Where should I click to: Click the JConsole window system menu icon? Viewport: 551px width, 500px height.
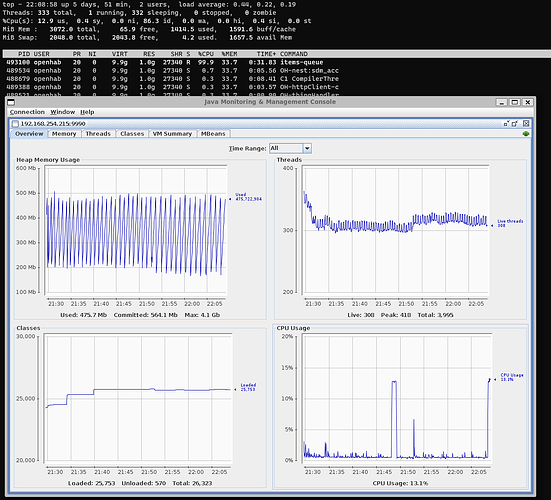tap(11, 102)
